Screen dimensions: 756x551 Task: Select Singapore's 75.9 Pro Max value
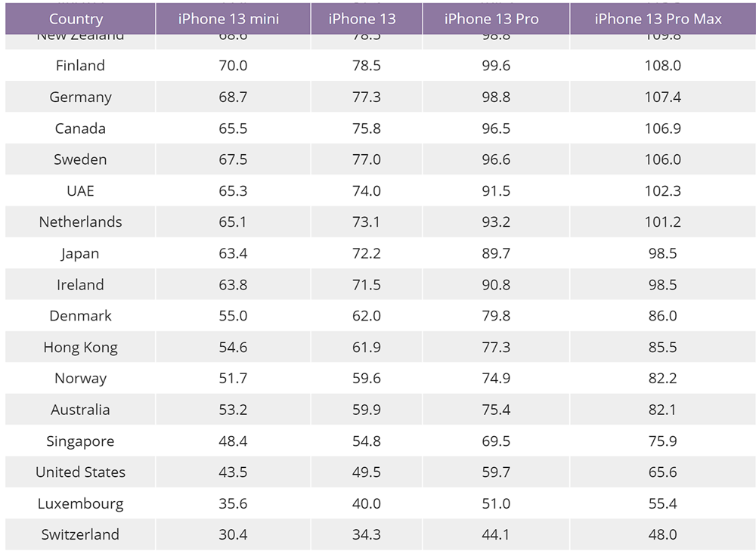(x=662, y=441)
